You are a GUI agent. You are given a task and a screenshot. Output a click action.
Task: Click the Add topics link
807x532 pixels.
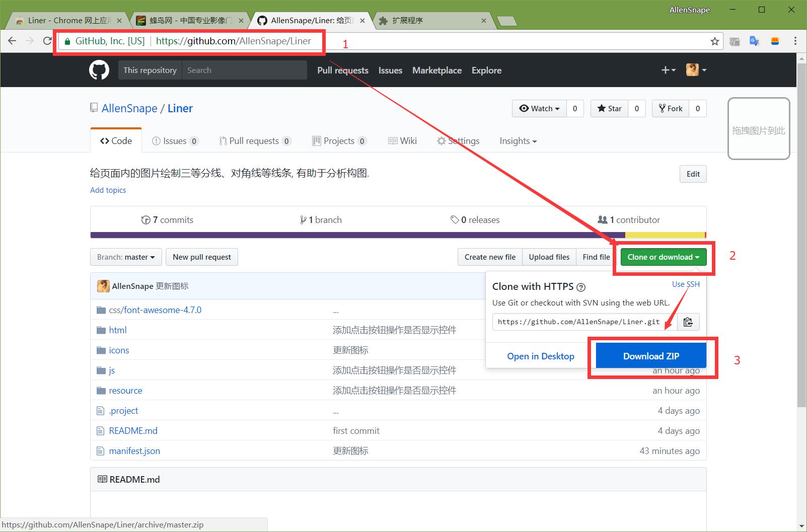point(108,190)
